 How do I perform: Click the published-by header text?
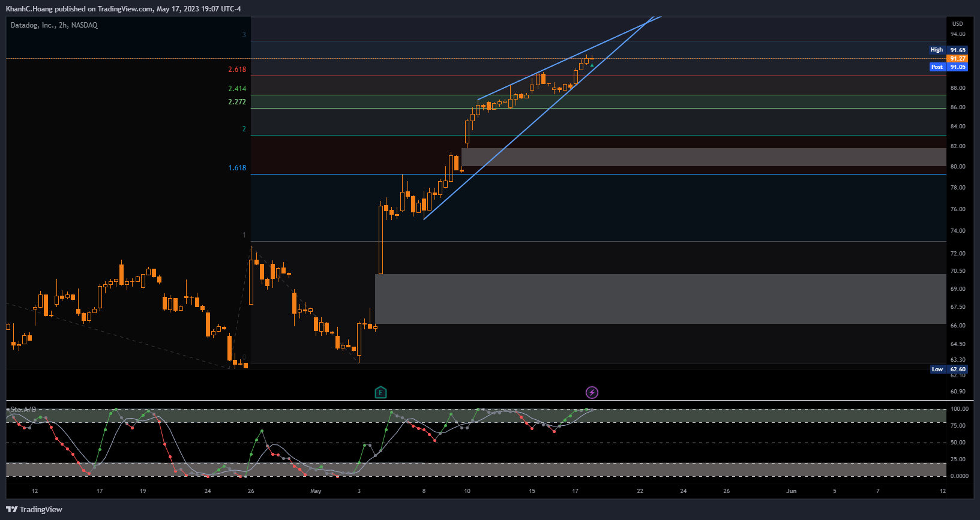point(124,9)
